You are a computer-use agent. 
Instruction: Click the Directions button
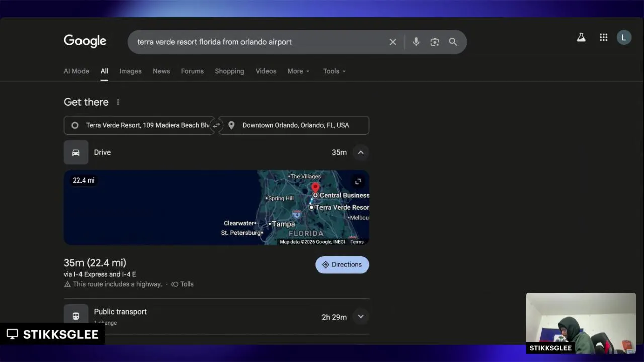[x=342, y=265]
